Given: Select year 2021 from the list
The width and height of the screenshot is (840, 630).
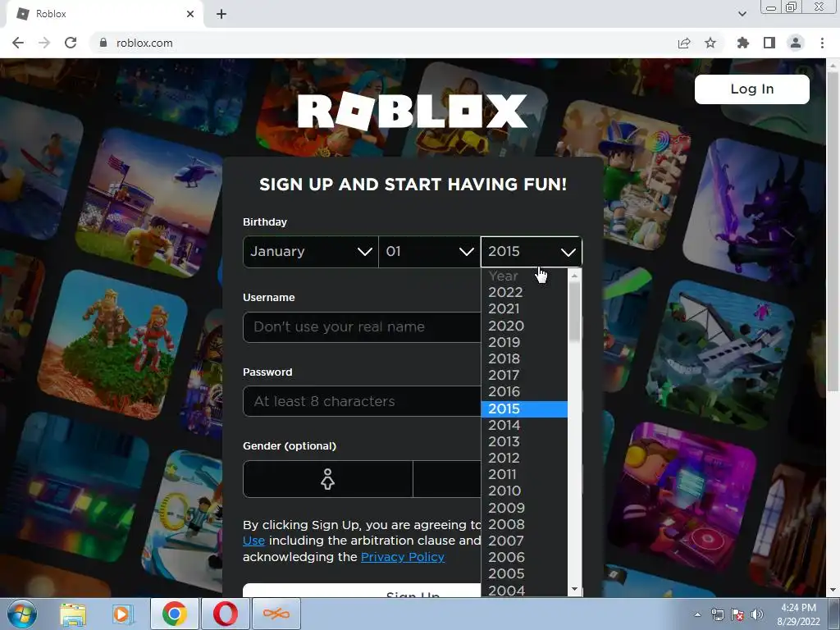Looking at the screenshot, I should pos(524,309).
